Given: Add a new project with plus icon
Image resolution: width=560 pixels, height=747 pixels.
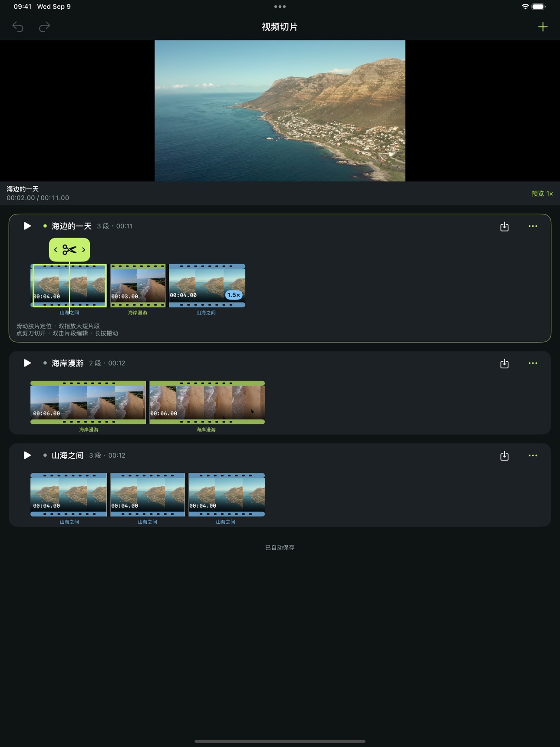Looking at the screenshot, I should click(543, 27).
